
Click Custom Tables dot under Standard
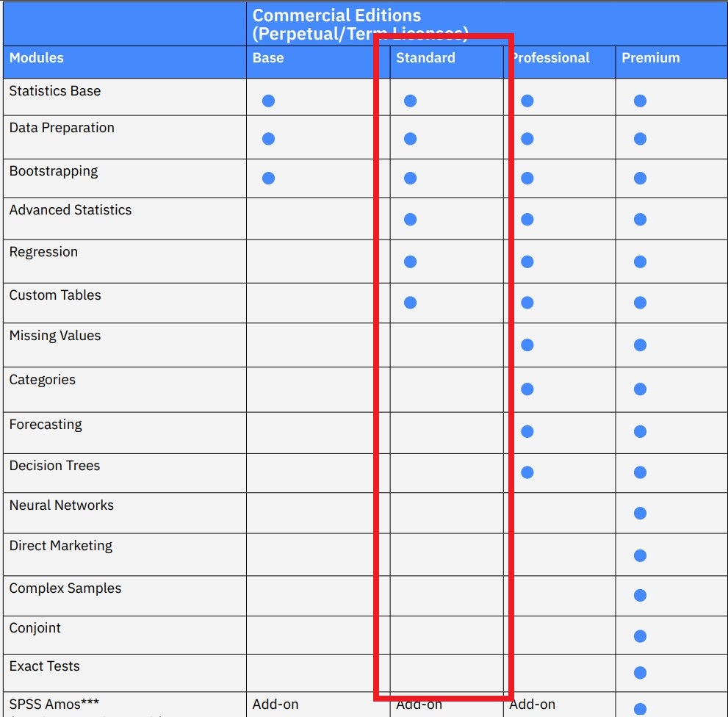tap(410, 303)
